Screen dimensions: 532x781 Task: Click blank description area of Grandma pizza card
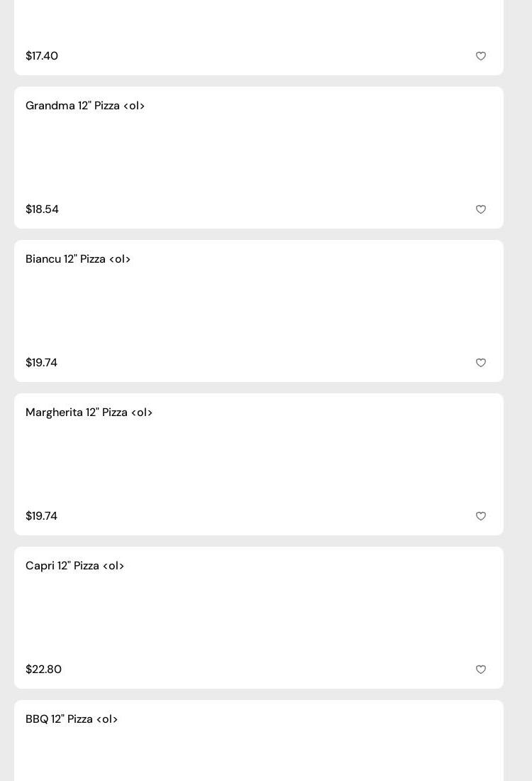point(259,158)
